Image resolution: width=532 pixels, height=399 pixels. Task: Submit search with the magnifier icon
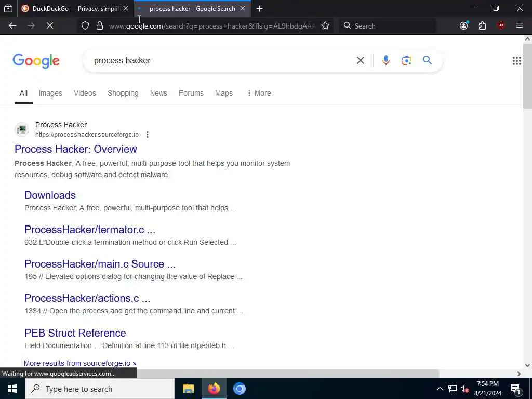pos(427,60)
